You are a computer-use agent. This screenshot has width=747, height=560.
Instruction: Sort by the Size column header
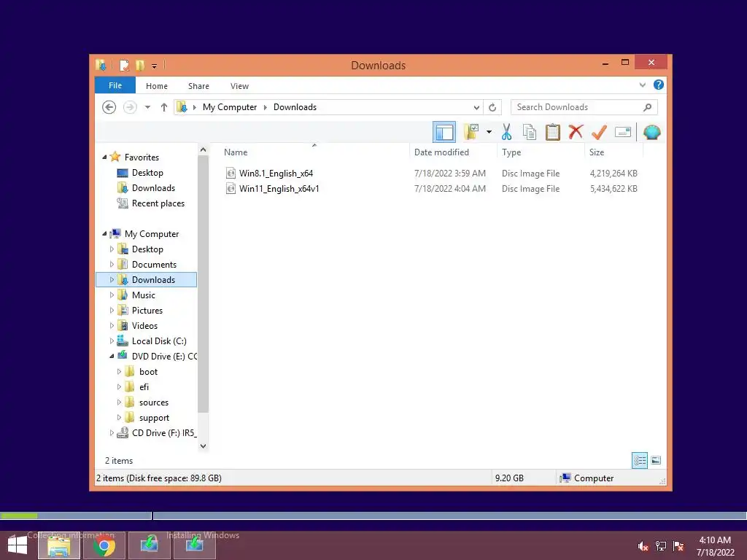614,152
